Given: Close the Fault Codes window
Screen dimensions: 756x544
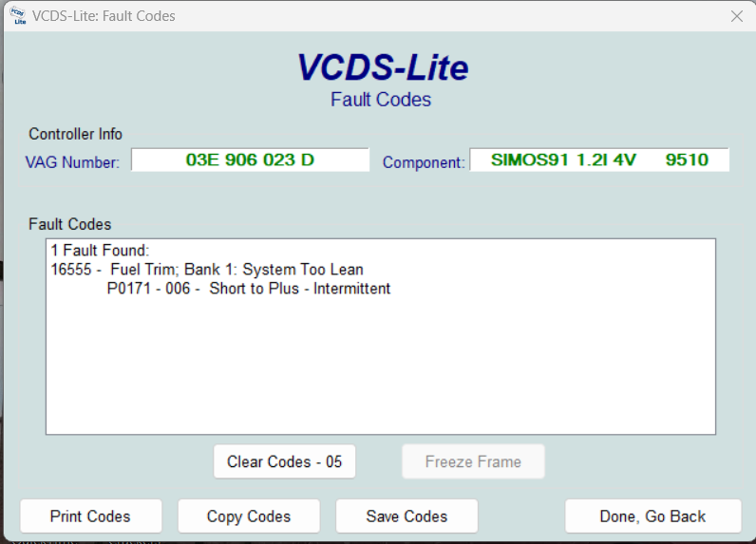Looking at the screenshot, I should (x=737, y=16).
